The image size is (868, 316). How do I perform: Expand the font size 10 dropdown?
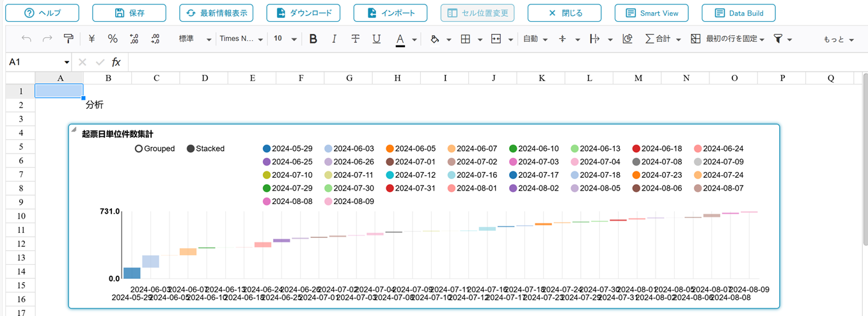click(285, 39)
